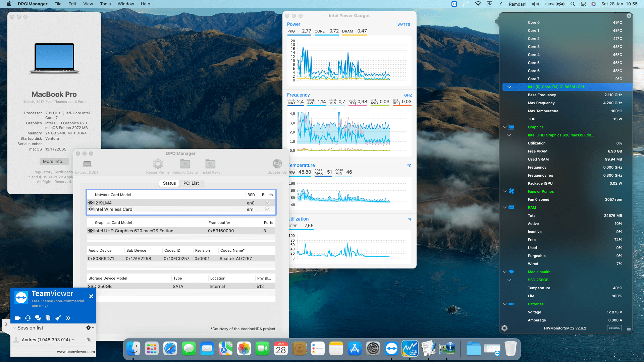Click the Install Kext icon
Image resolution: width=644 pixels, height=362 pixels.
[210, 164]
